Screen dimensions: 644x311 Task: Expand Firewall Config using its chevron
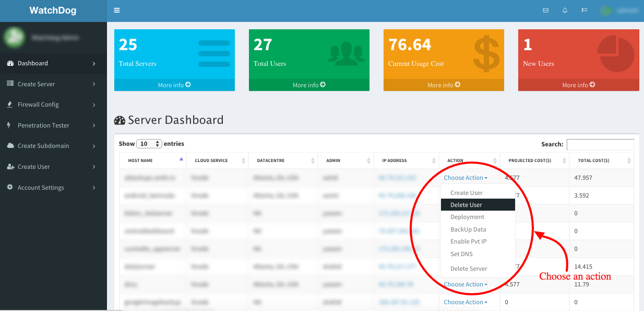[x=94, y=105]
